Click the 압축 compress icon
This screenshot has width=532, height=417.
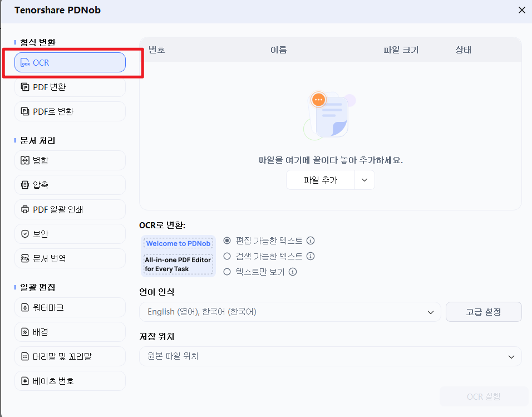pyautogui.click(x=25, y=185)
